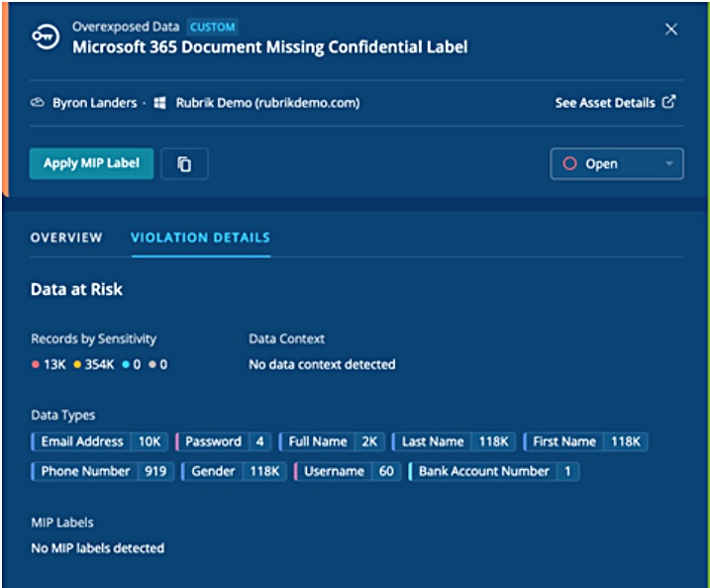Select the Last Name 118K data type tag
710x588 pixels.
pos(454,441)
